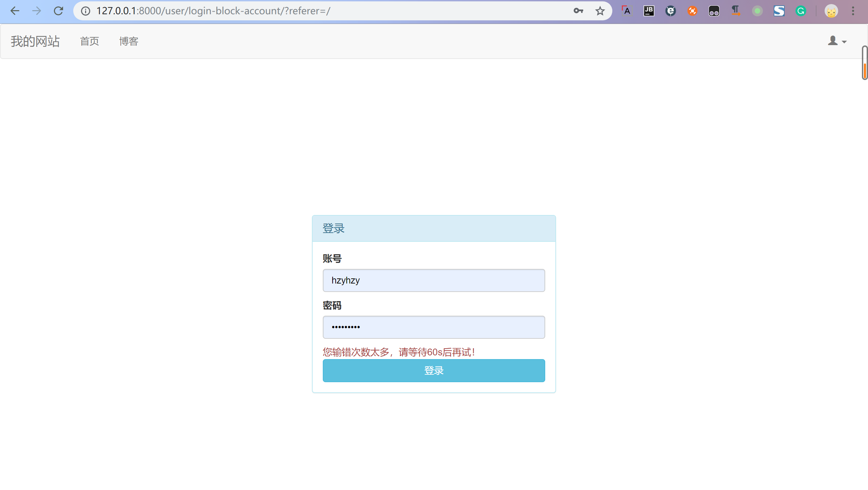
Task: Open the Grammarly extension icon
Action: (801, 11)
